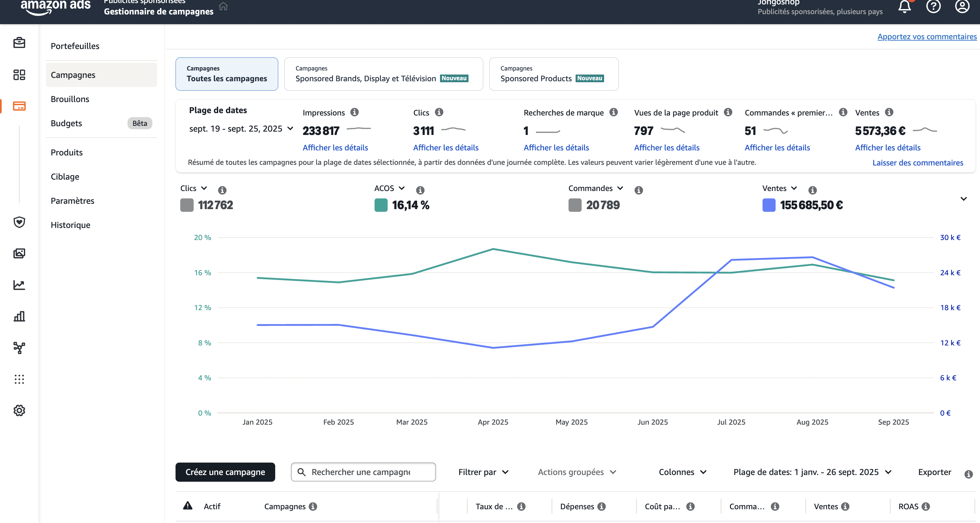The height and width of the screenshot is (523, 980).
Task: Open the settings gear icon in left rail
Action: [x=19, y=410]
